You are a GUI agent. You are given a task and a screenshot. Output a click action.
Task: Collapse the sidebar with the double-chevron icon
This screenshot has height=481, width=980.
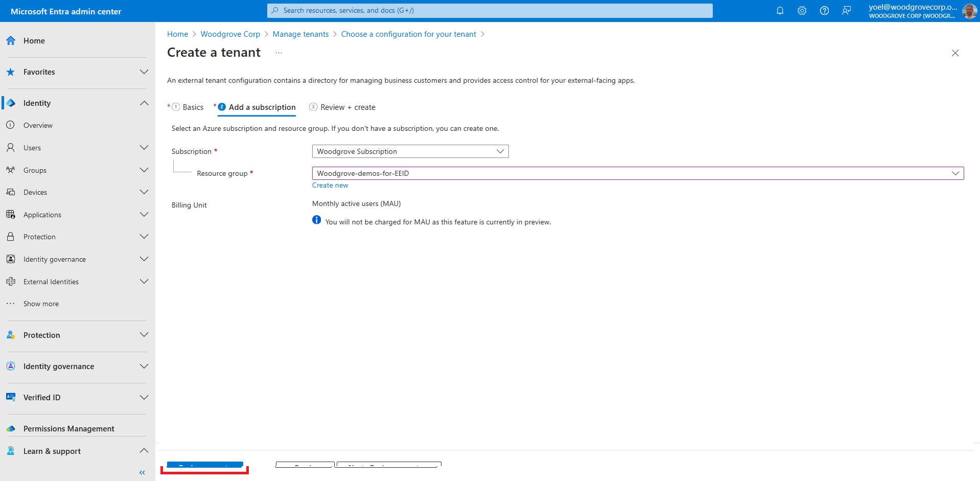click(x=142, y=473)
